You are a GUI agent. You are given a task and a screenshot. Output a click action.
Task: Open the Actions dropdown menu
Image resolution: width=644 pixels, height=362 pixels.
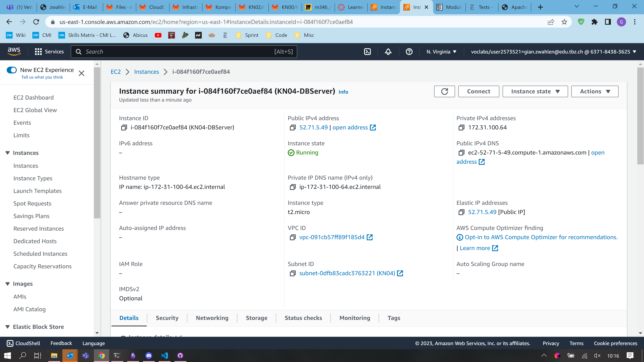[x=595, y=92]
